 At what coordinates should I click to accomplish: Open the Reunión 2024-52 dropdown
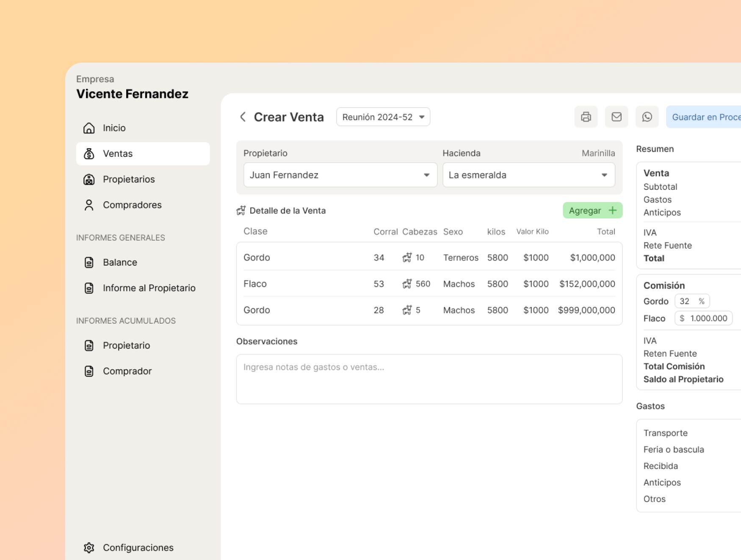(383, 117)
